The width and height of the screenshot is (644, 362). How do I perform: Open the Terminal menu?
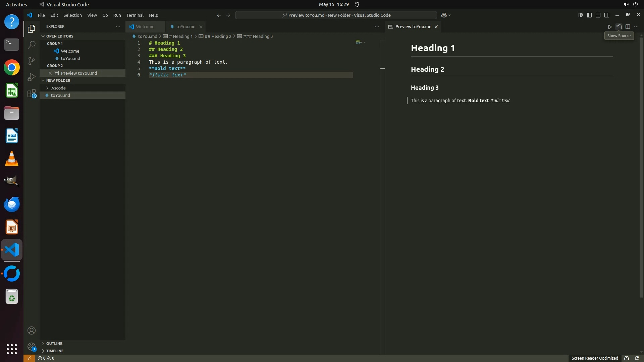click(135, 15)
